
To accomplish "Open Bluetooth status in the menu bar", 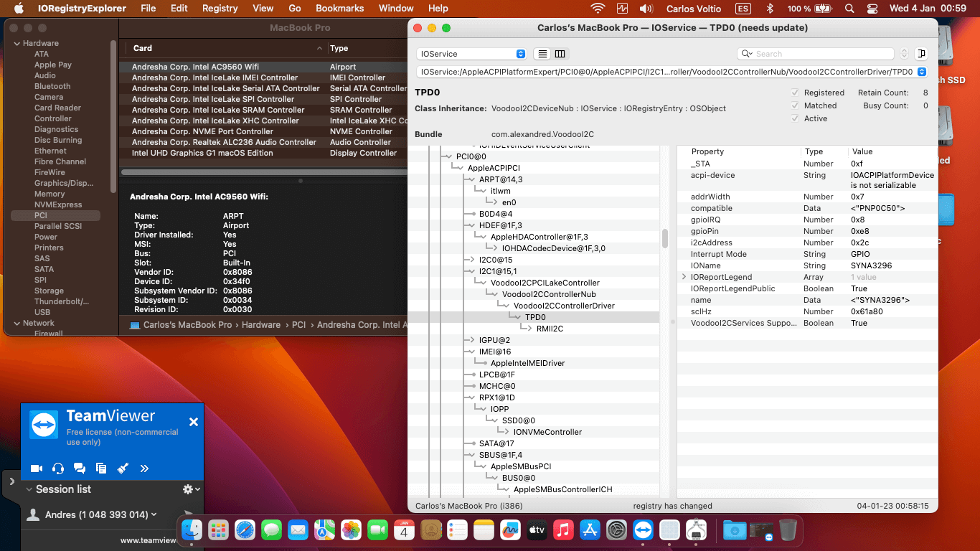I will pyautogui.click(x=771, y=9).
